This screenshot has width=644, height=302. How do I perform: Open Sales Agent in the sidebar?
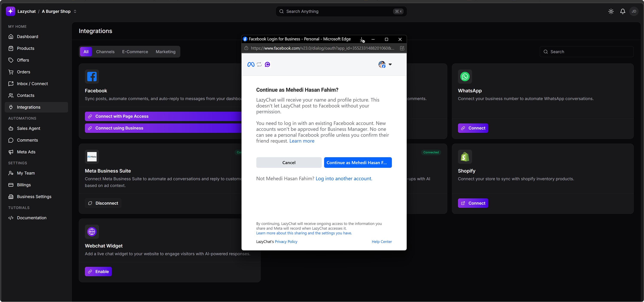tap(29, 128)
